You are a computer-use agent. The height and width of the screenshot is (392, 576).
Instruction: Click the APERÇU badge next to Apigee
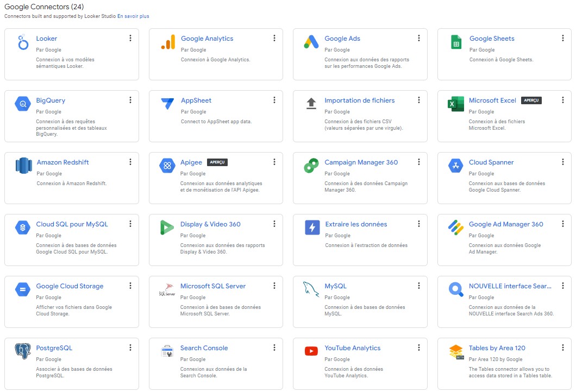click(217, 162)
